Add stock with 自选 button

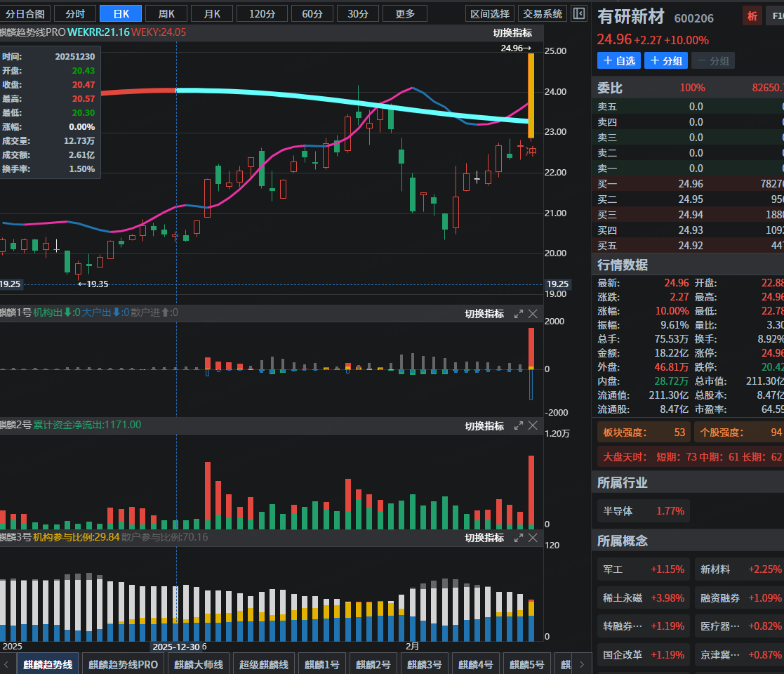coord(618,61)
